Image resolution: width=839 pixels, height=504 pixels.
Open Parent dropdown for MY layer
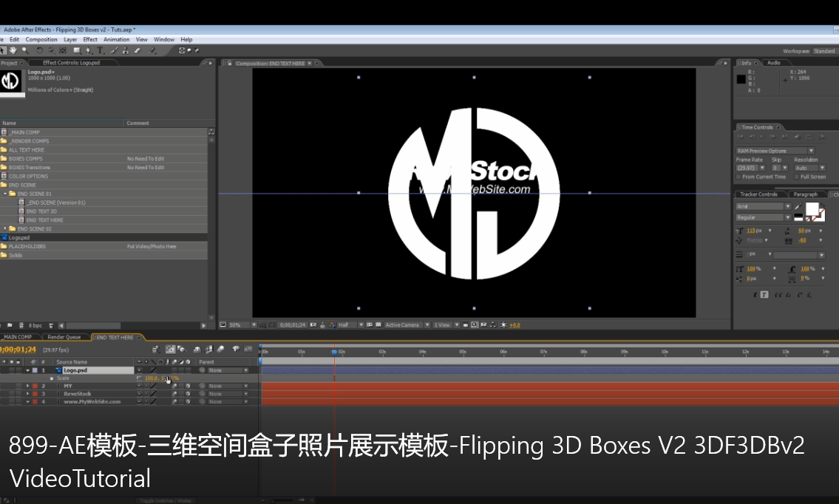228,386
